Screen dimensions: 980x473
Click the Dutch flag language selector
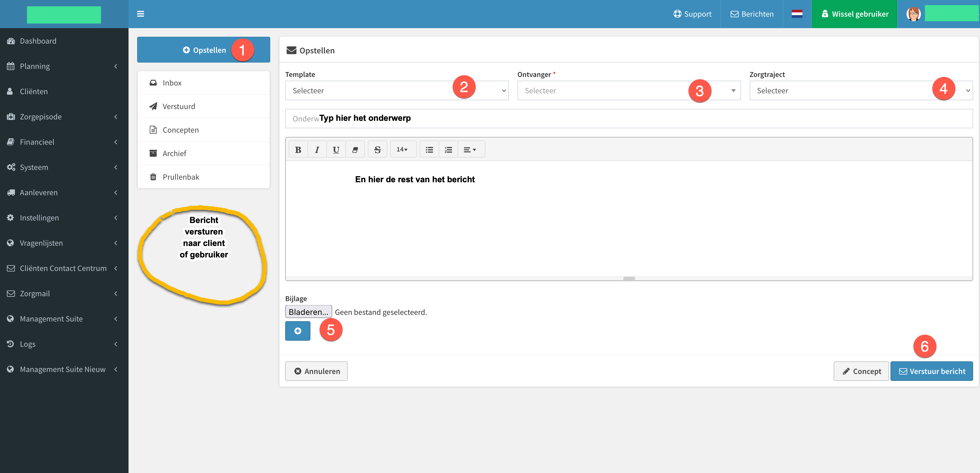797,14
